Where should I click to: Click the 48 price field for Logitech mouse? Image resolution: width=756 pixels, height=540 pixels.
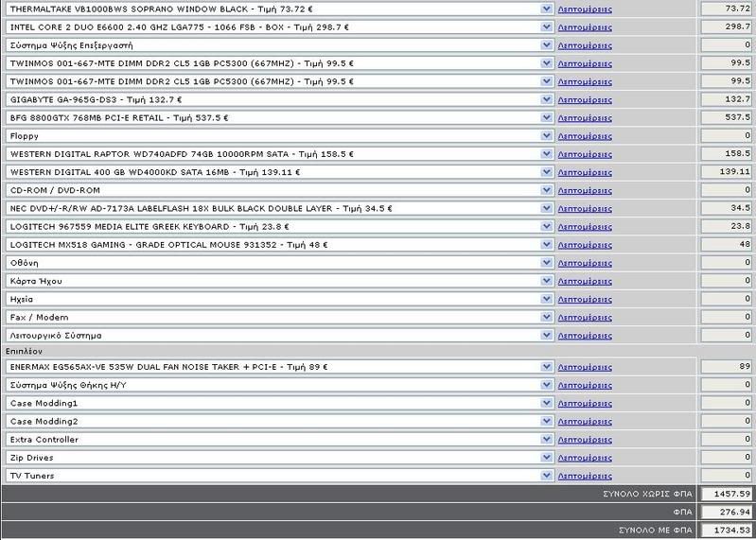[726, 244]
